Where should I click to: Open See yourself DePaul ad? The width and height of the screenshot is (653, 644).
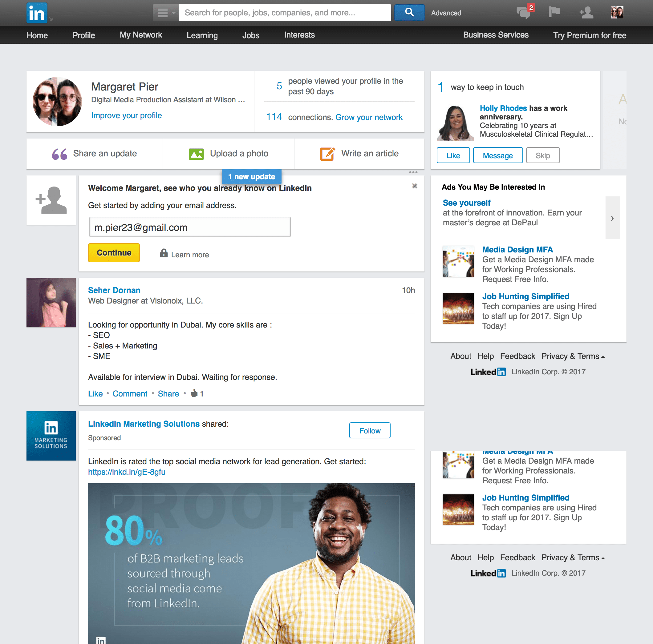point(466,203)
